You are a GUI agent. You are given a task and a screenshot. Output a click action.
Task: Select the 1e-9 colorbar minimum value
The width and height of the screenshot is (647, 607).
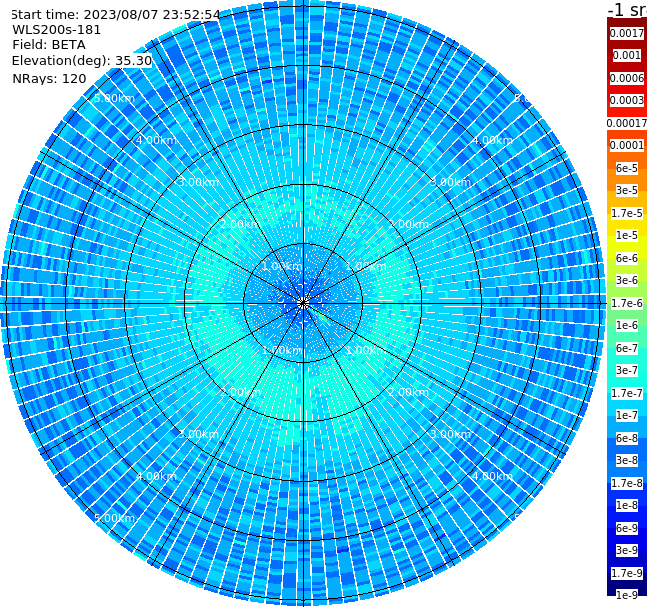tap(627, 595)
